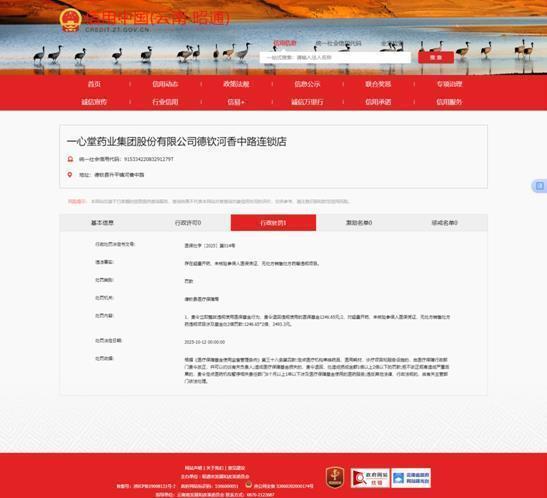Open 信用服务 navigation item

(449, 102)
